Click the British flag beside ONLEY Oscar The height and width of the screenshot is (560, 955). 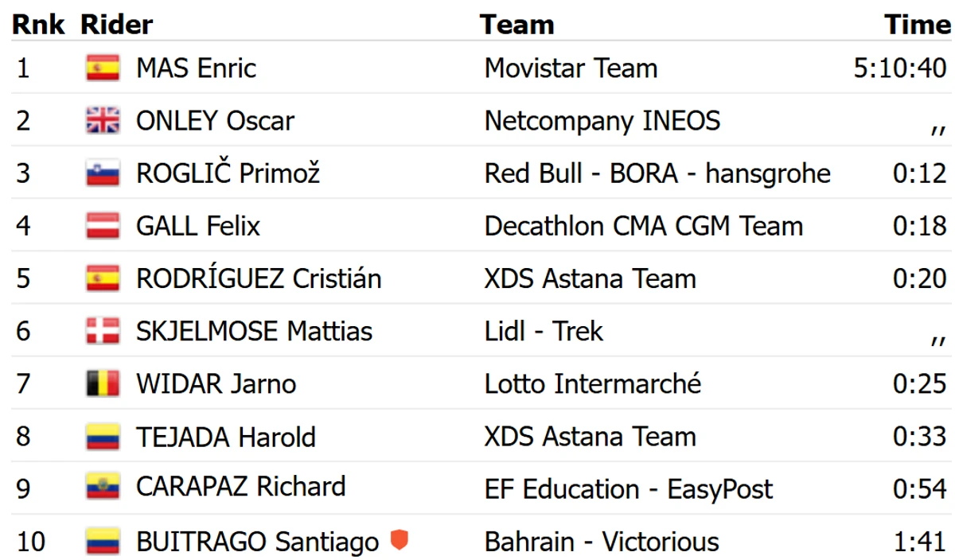click(x=103, y=121)
